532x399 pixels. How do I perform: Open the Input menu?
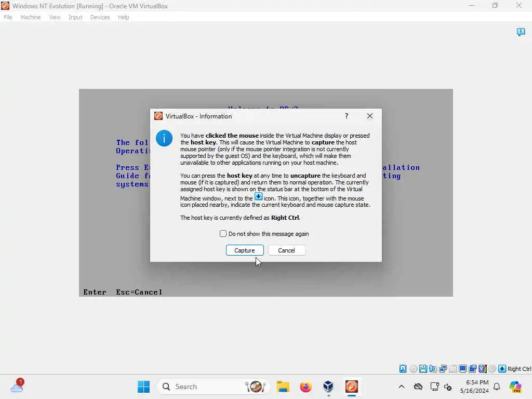coord(75,17)
